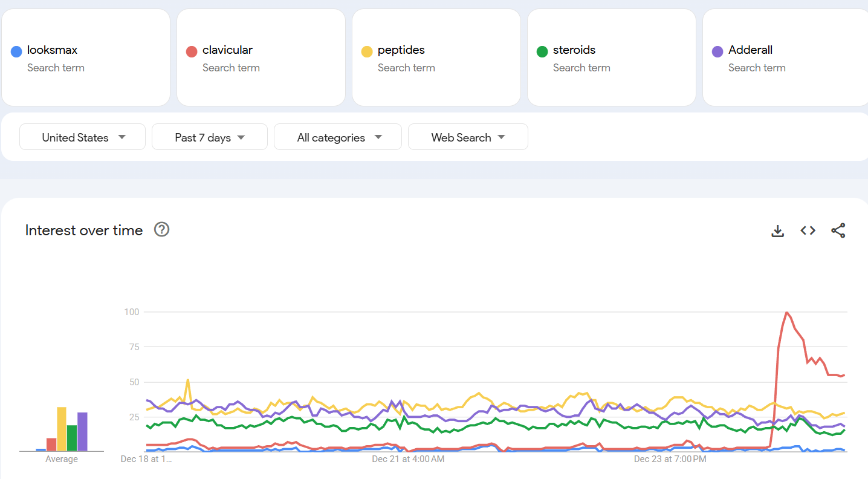Click the yellow peptides average bar
This screenshot has width=868, height=479.
click(x=62, y=429)
